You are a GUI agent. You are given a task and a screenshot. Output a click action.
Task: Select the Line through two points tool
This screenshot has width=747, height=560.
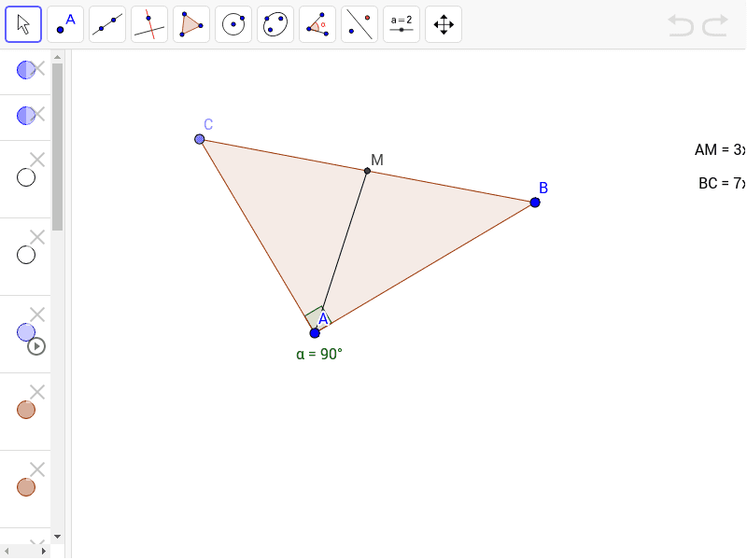coord(107,24)
